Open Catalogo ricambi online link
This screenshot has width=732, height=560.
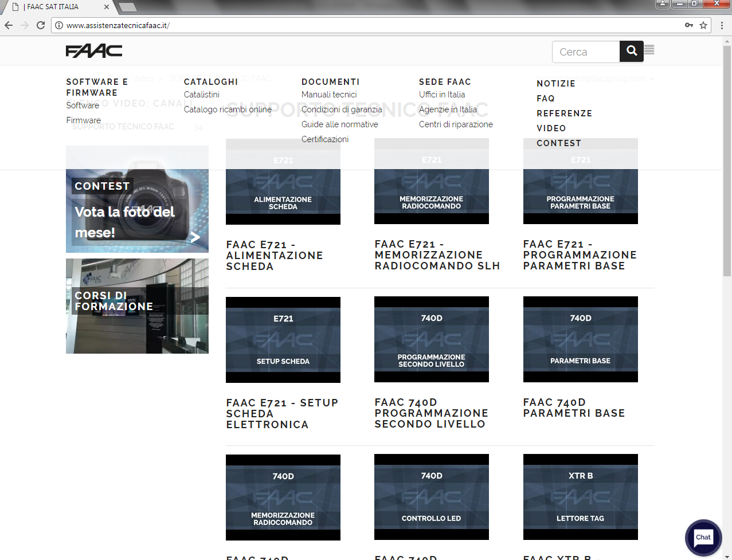coord(228,109)
